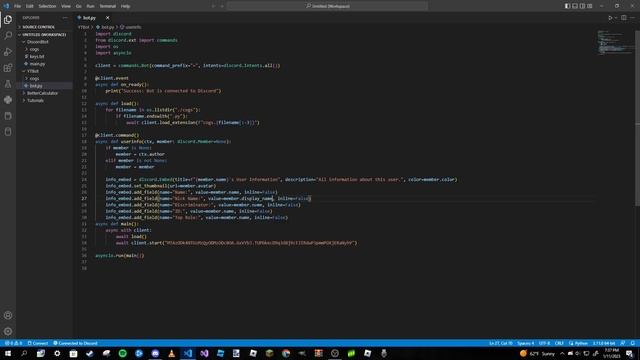Open run options dropdown beside play icon

pyautogui.click(x=616, y=18)
